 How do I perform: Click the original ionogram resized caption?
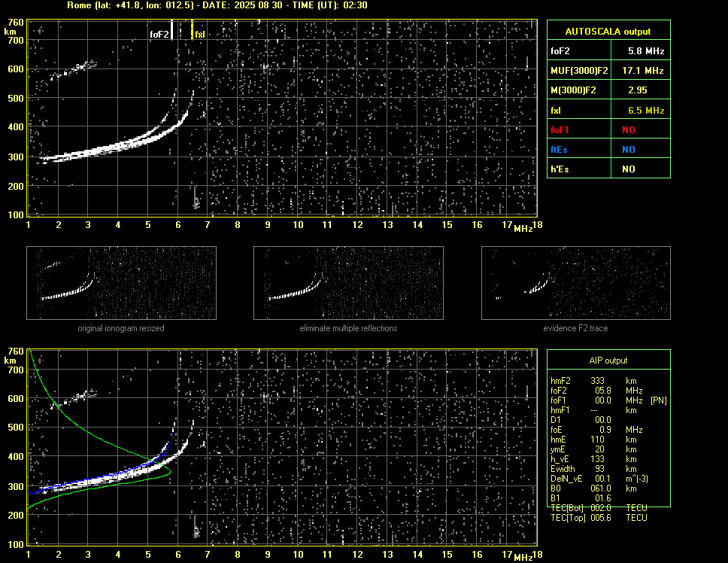(x=121, y=328)
